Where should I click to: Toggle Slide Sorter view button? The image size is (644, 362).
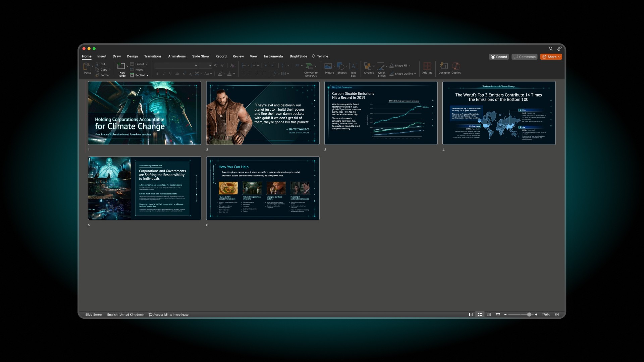[x=480, y=315]
